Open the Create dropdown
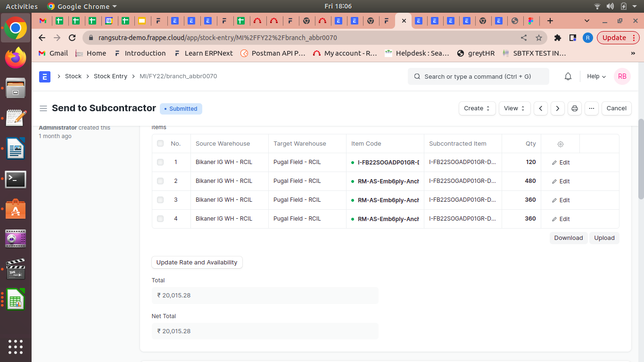Screen dimensions: 644x362 (x=477, y=108)
